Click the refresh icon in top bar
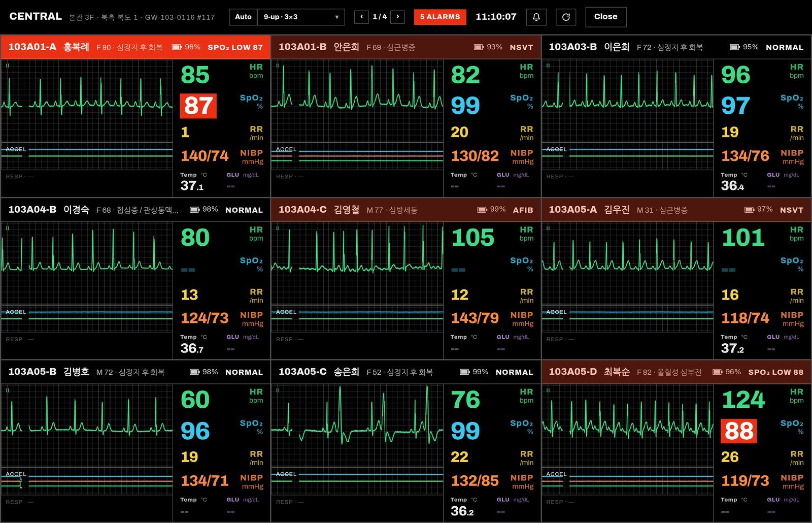The image size is (812, 523). (566, 17)
